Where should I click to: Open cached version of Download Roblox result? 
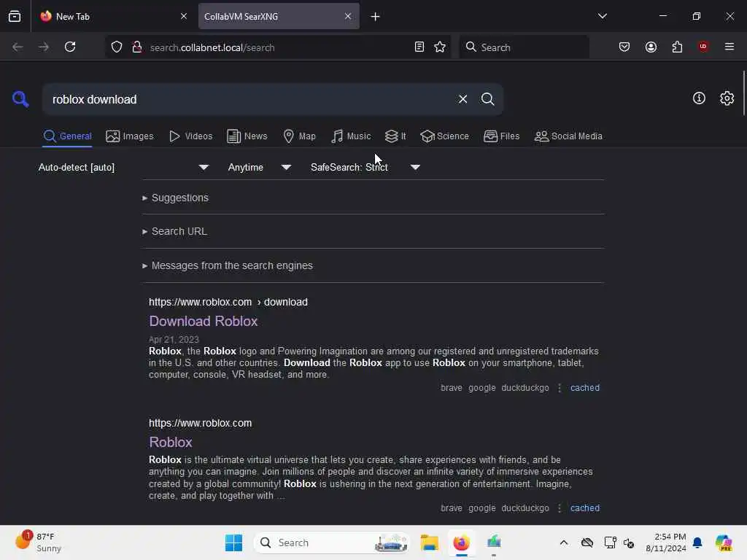click(584, 388)
